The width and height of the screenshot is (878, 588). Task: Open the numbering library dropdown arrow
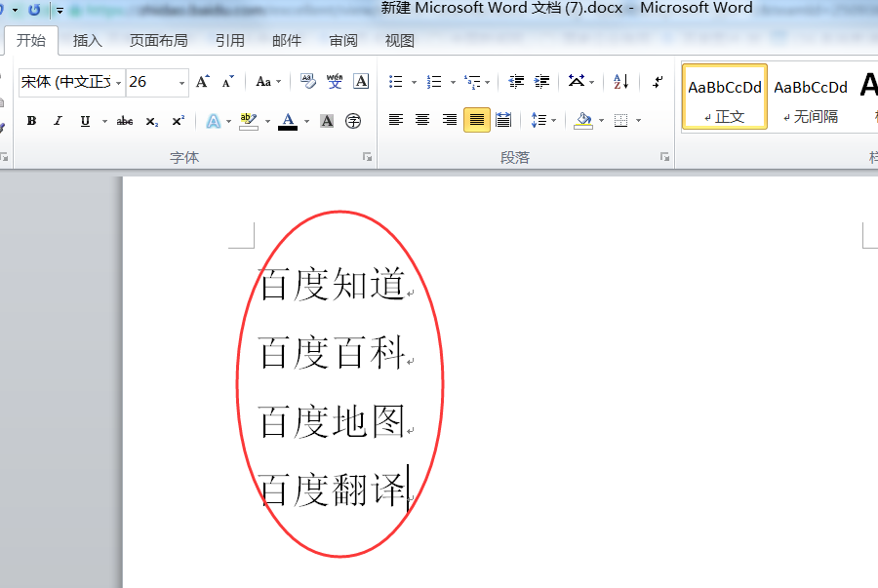point(453,83)
